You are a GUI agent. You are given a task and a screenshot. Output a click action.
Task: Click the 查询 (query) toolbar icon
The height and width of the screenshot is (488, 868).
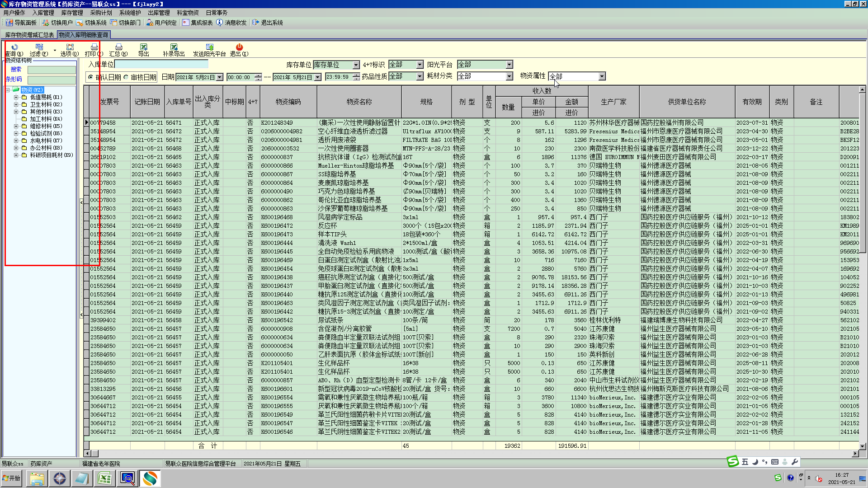click(x=14, y=47)
